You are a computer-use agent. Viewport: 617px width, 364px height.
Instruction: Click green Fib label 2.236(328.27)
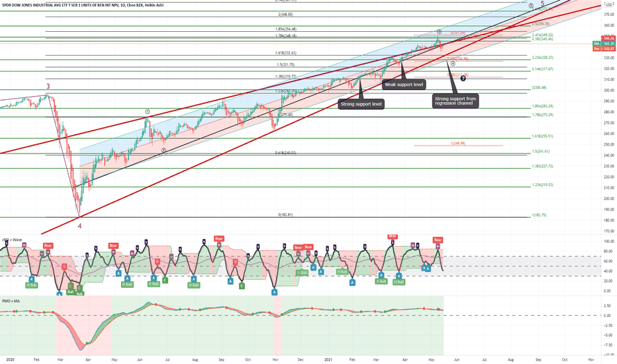[542, 58]
